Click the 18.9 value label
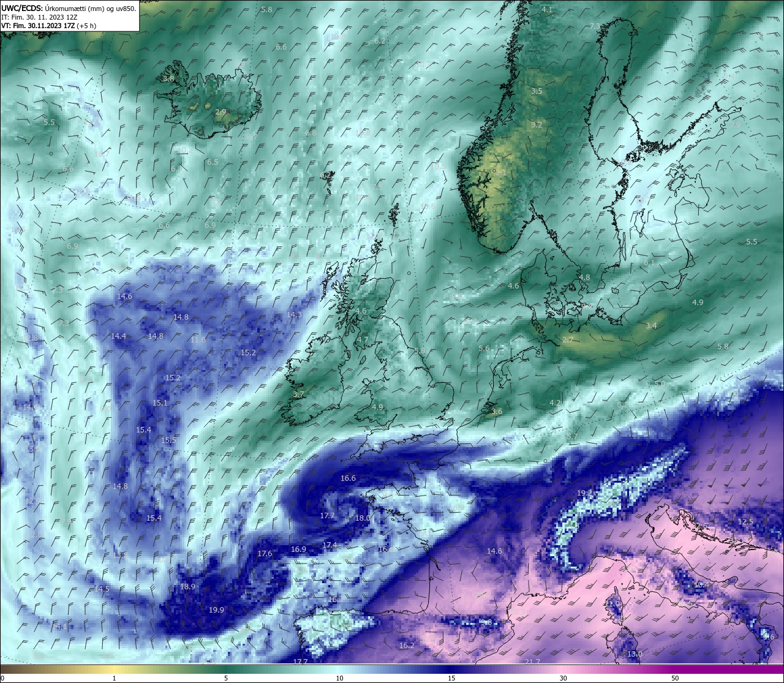 pos(187,586)
